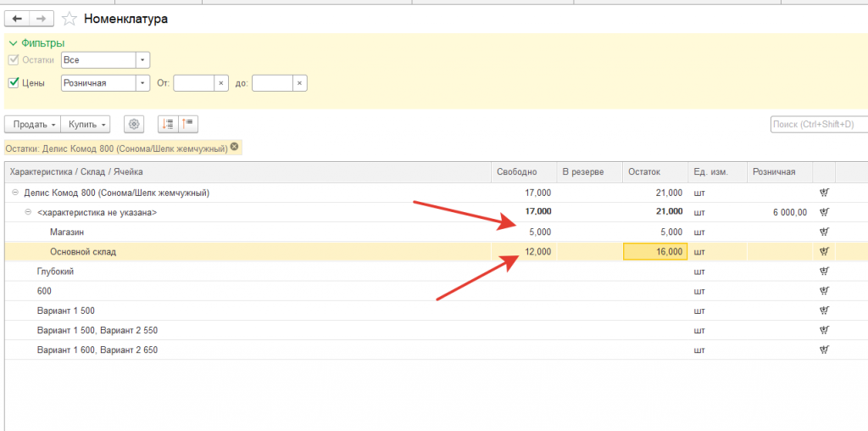The height and width of the screenshot is (431, 868).
Task: Click the Ед. изм. column header
Action: tap(717, 172)
